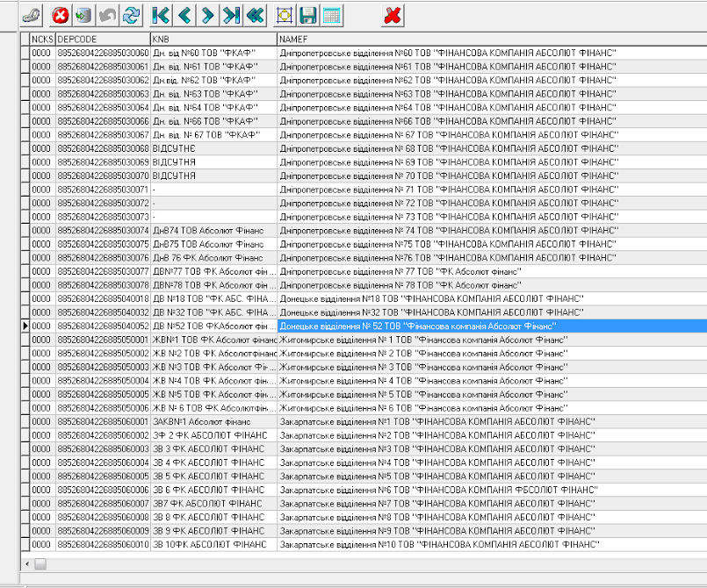Select cell 8852680422688503007​8
This screenshot has width=707, height=588.
(x=104, y=284)
